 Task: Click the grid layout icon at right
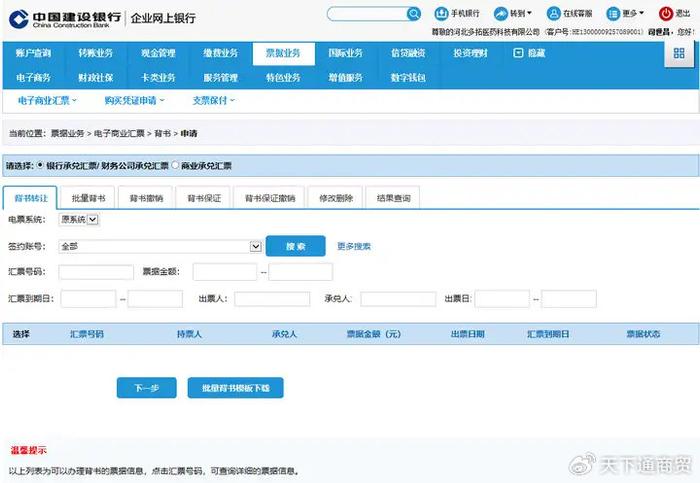679,53
